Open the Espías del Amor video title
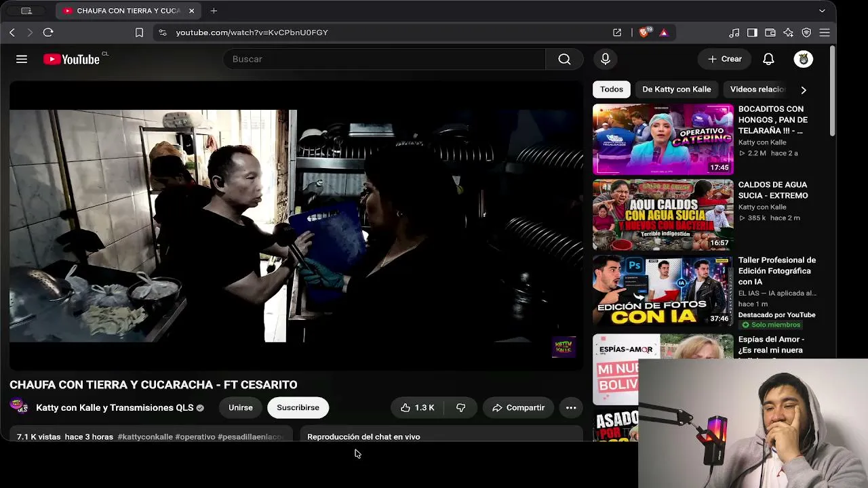Viewport: 868px width, 488px height. pos(771,344)
